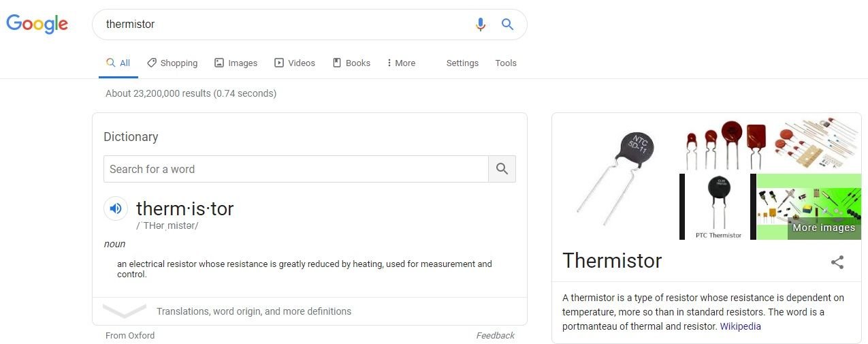Click the dictionary word search magnifier button
868x344 pixels.
pos(502,169)
